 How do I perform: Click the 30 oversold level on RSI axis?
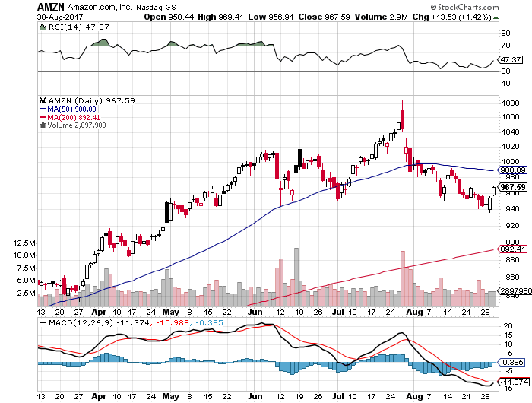(505, 71)
